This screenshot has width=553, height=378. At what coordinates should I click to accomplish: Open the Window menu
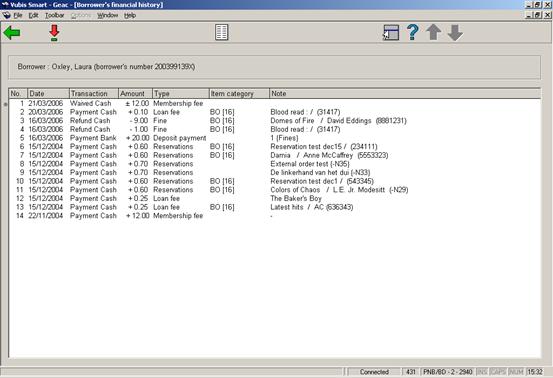[108, 16]
